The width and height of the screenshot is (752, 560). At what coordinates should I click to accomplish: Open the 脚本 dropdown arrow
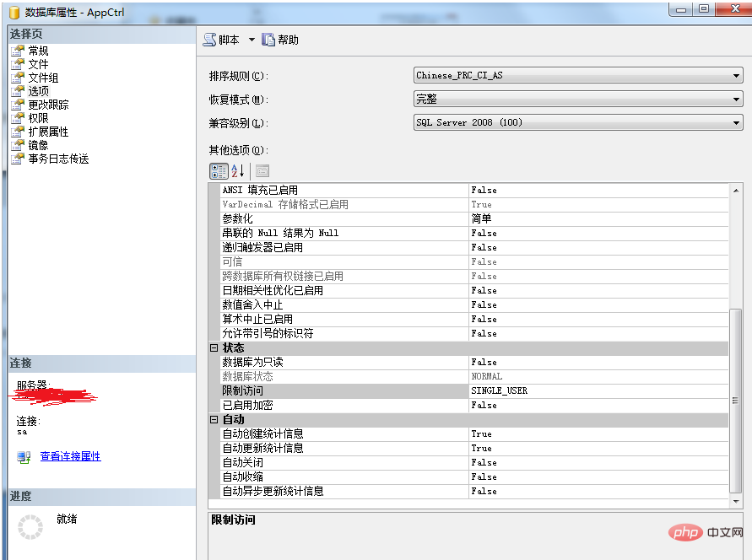(252, 40)
